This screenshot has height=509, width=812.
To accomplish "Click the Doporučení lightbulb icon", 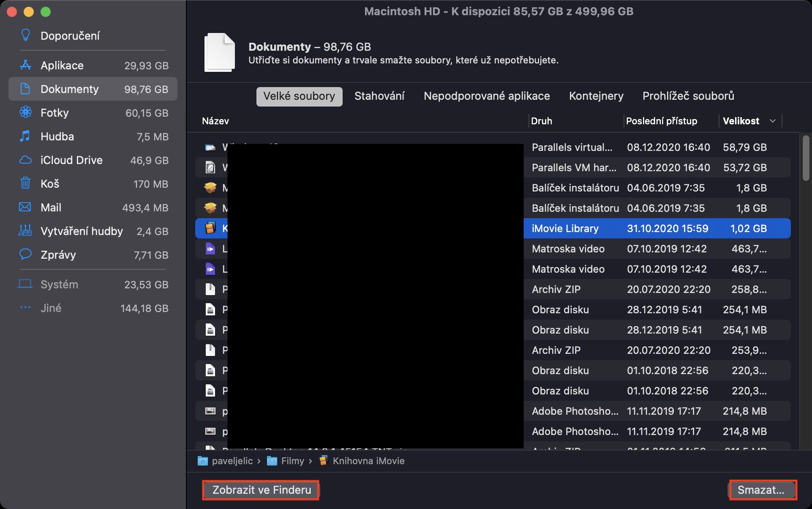I will click(x=25, y=36).
